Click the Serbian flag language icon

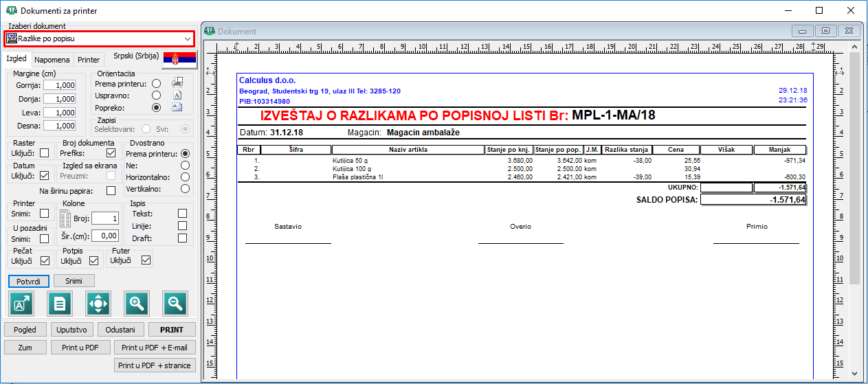click(x=179, y=60)
